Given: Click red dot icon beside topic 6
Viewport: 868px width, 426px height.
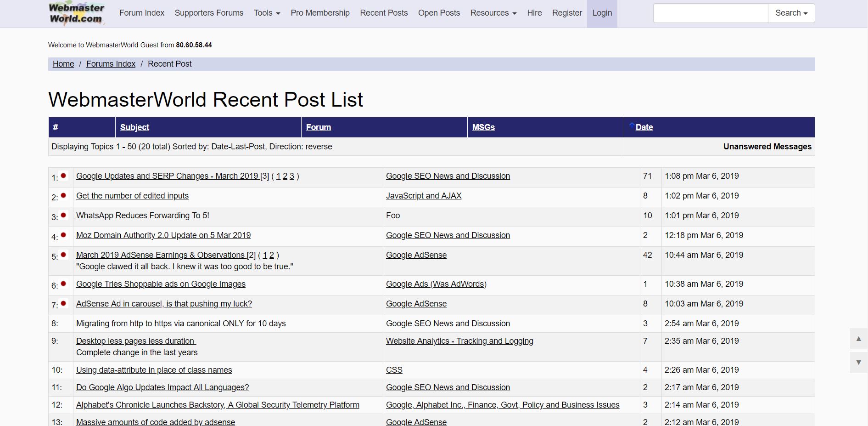Looking at the screenshot, I should [63, 284].
